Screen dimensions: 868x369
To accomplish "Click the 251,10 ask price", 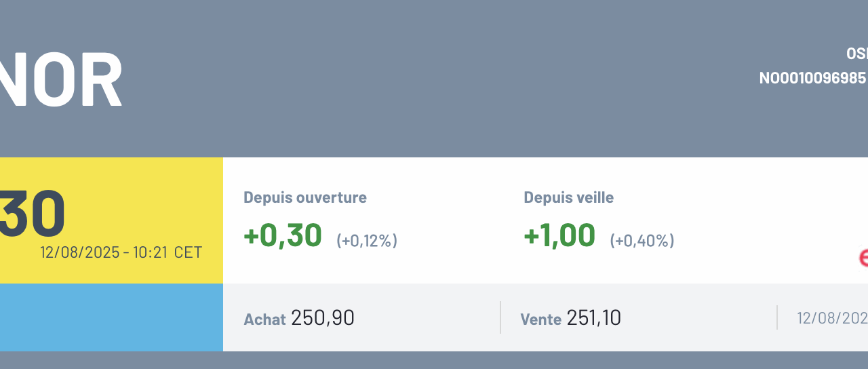I will 594,318.
